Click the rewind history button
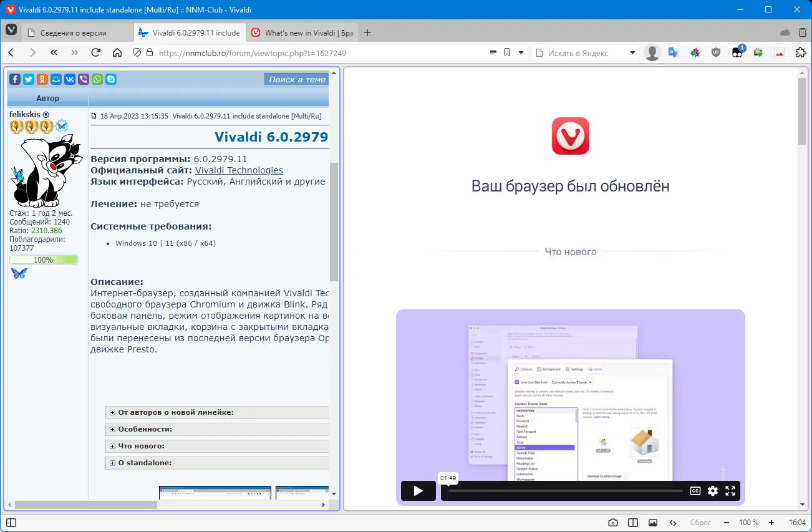 [x=54, y=53]
